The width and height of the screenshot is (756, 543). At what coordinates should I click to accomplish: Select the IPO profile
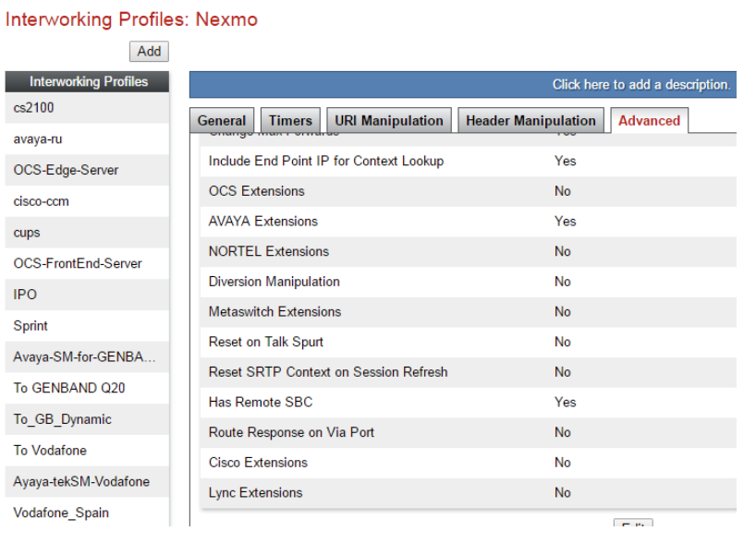(87, 295)
